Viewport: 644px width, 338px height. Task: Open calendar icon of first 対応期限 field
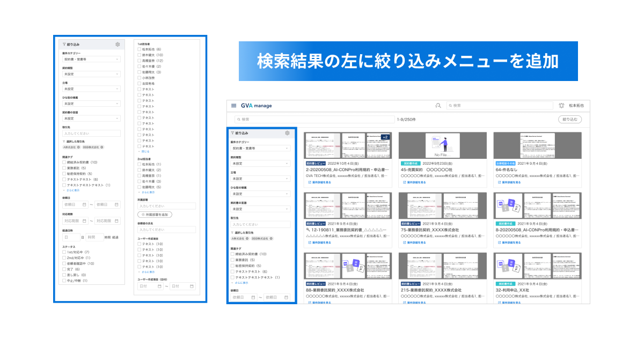tap(85, 221)
